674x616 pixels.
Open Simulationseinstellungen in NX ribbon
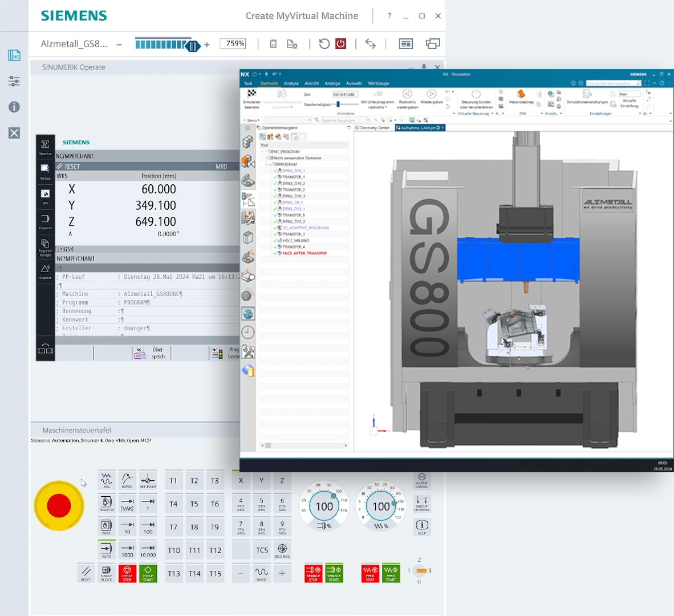(x=587, y=97)
